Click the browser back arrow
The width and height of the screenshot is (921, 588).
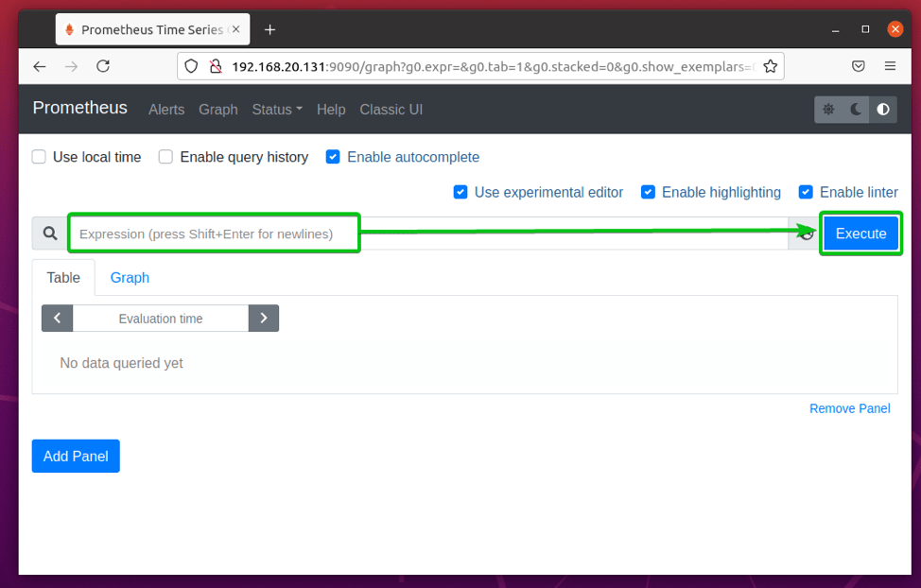coord(40,66)
